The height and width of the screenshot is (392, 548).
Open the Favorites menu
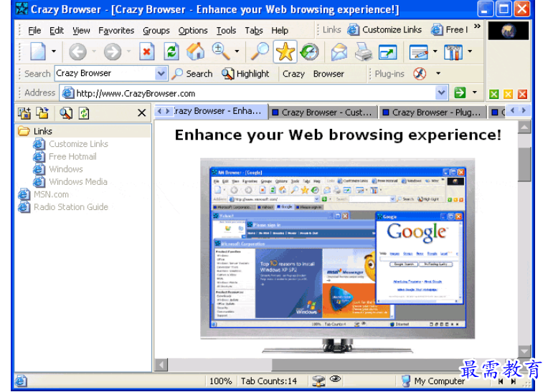[116, 31]
